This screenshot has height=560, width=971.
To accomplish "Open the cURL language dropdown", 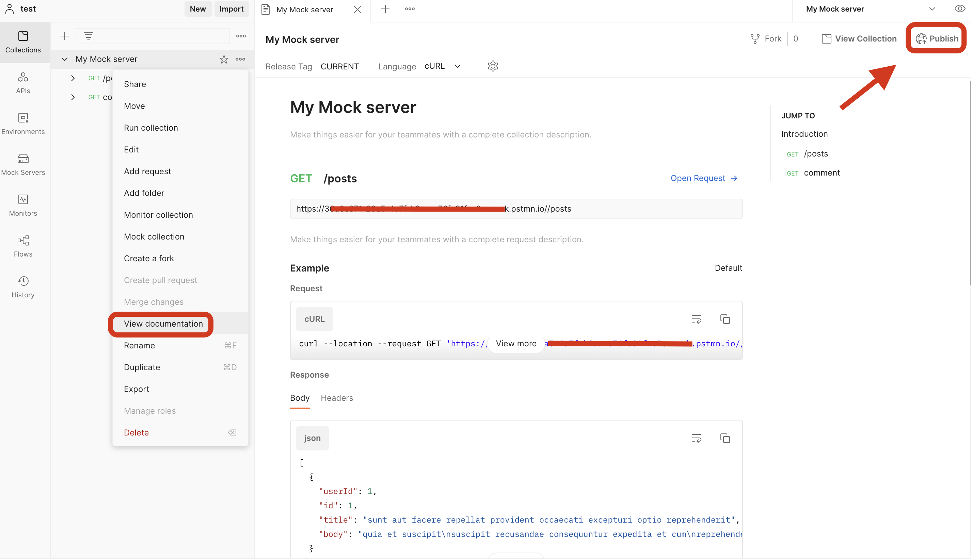I will pyautogui.click(x=443, y=66).
